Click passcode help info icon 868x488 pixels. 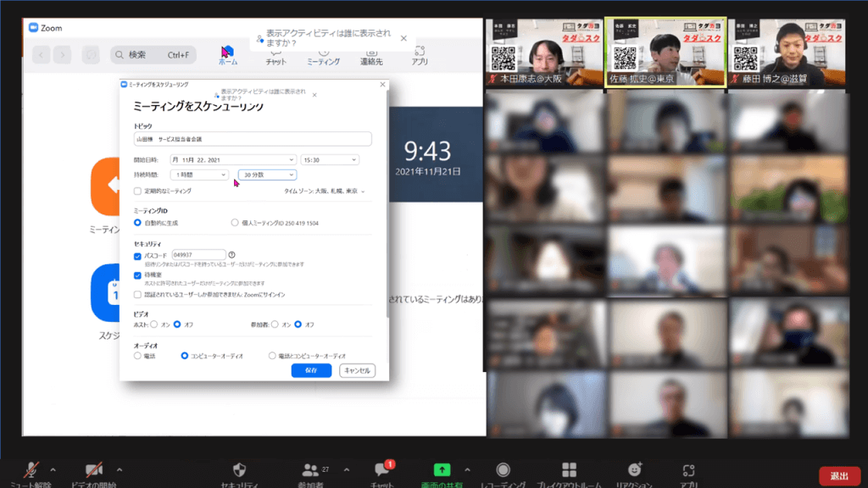[x=232, y=255]
